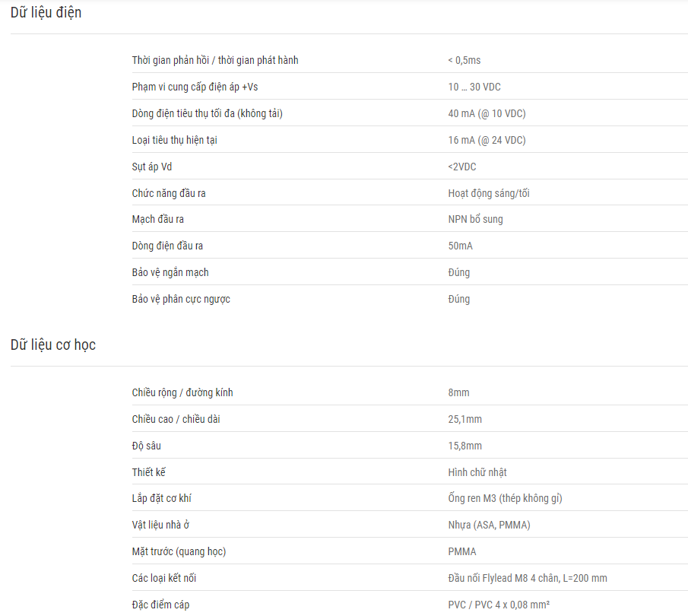Click the '< 0,5ms' response time value
Image resolution: width=688 pixels, height=616 pixels.
click(464, 60)
